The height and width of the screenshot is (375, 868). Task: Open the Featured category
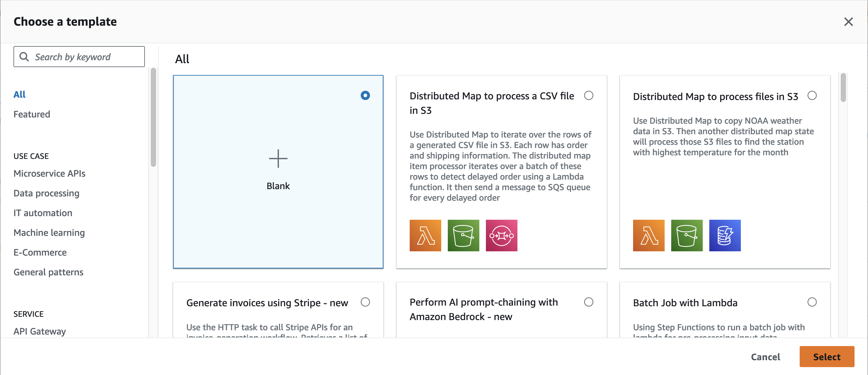(x=32, y=114)
